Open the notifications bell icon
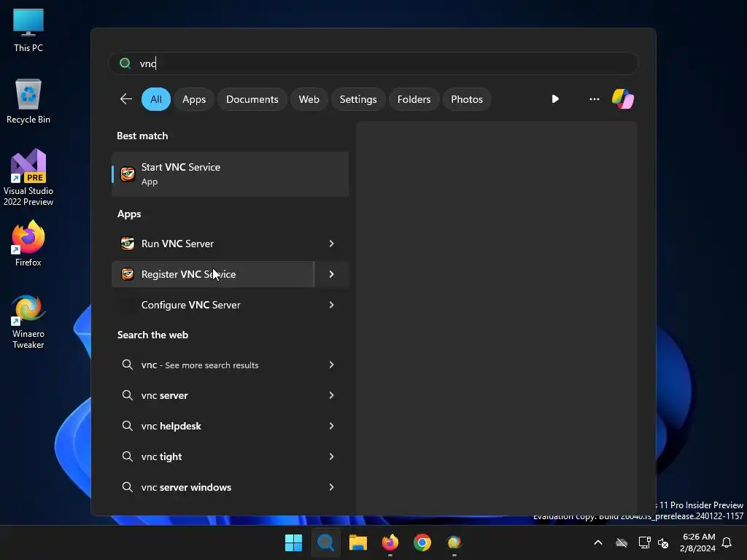 (x=727, y=542)
